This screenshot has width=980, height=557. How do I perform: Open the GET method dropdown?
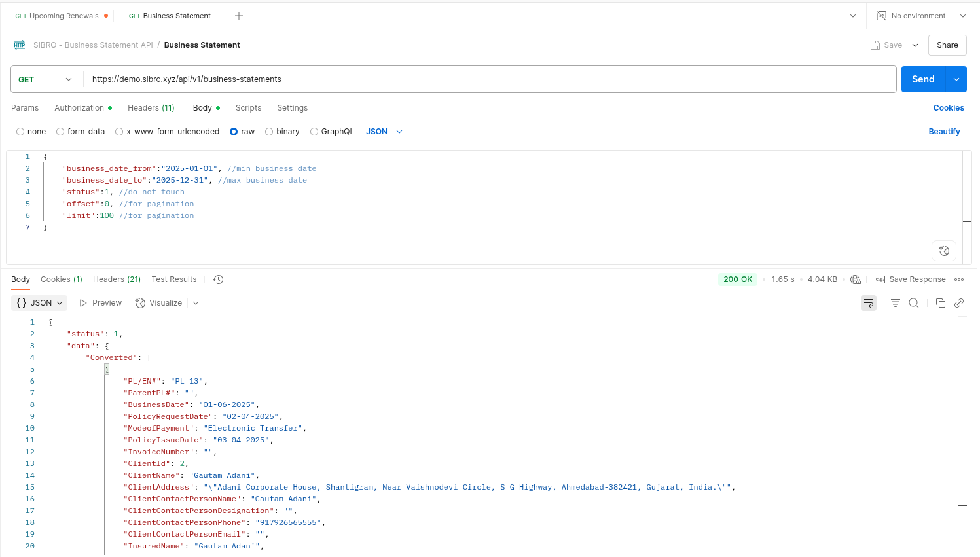pos(45,79)
